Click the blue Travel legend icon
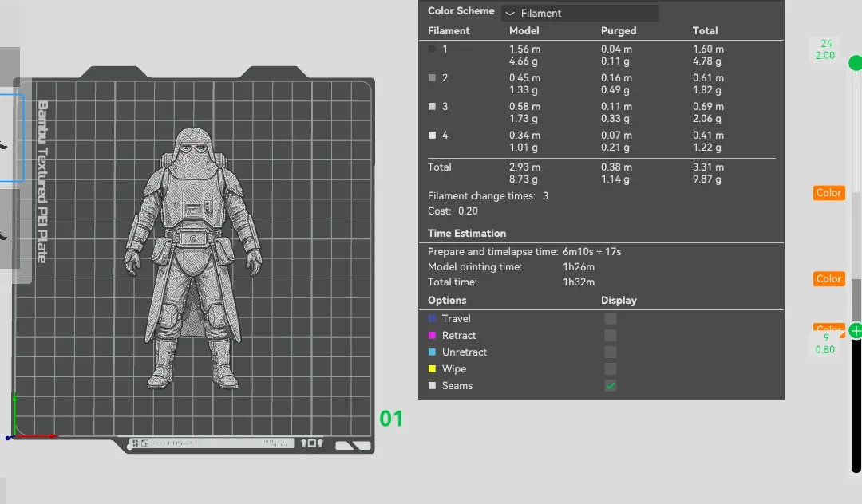862x504 pixels. [432, 318]
